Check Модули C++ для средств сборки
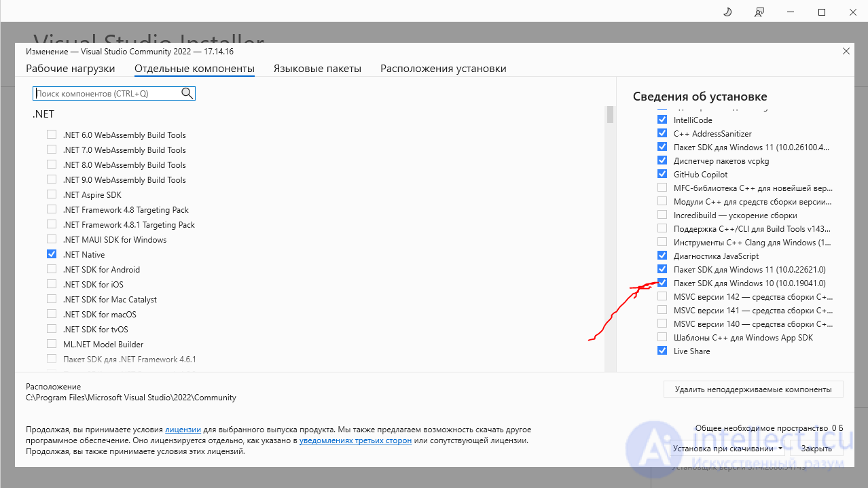The image size is (868, 488). pos(662,201)
